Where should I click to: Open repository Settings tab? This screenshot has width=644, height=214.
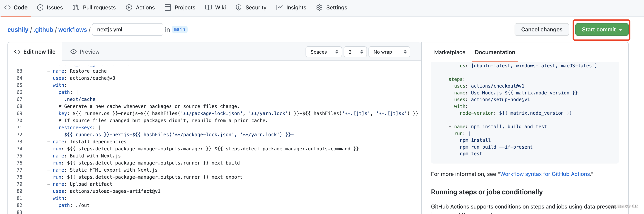click(332, 7)
